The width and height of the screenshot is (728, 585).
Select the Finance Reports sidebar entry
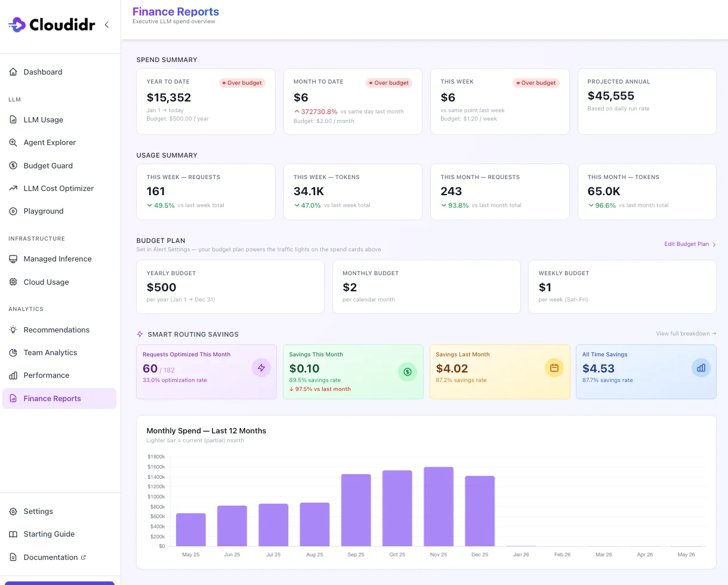59,399
